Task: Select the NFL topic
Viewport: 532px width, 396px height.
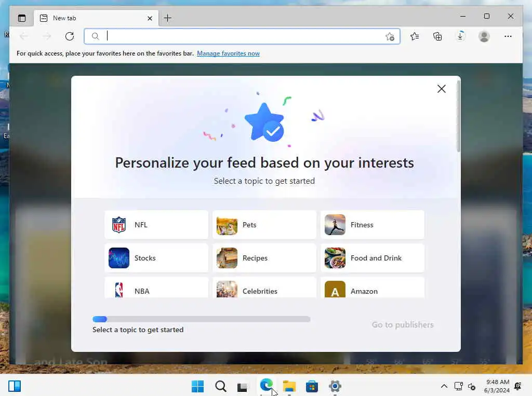Action: point(156,225)
